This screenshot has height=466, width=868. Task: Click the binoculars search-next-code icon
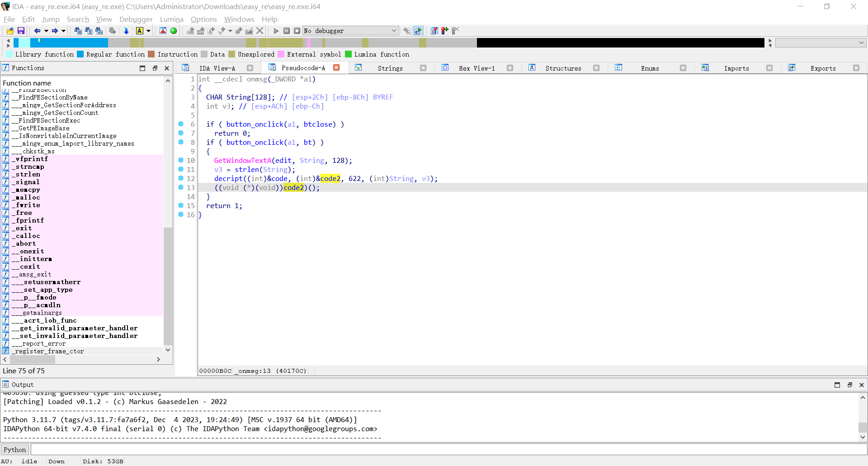coord(78,31)
